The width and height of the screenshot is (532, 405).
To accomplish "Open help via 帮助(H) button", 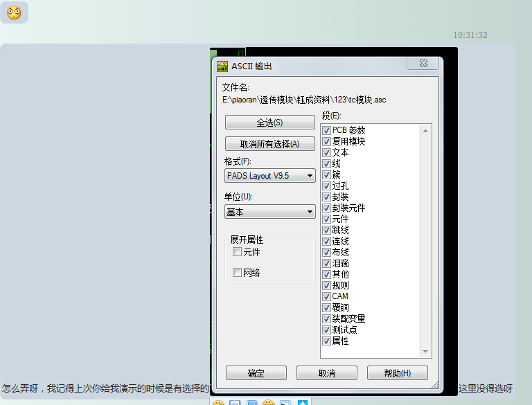I will (398, 373).
